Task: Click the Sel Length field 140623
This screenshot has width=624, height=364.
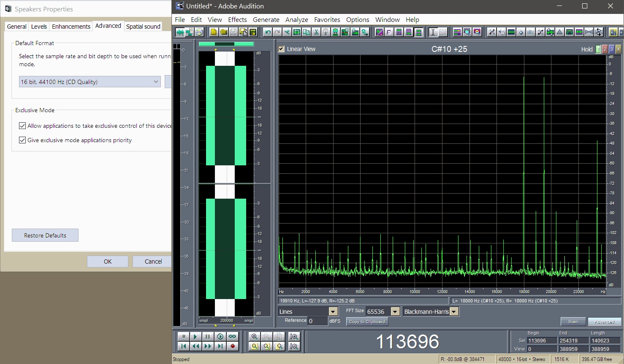Action: [x=605, y=340]
